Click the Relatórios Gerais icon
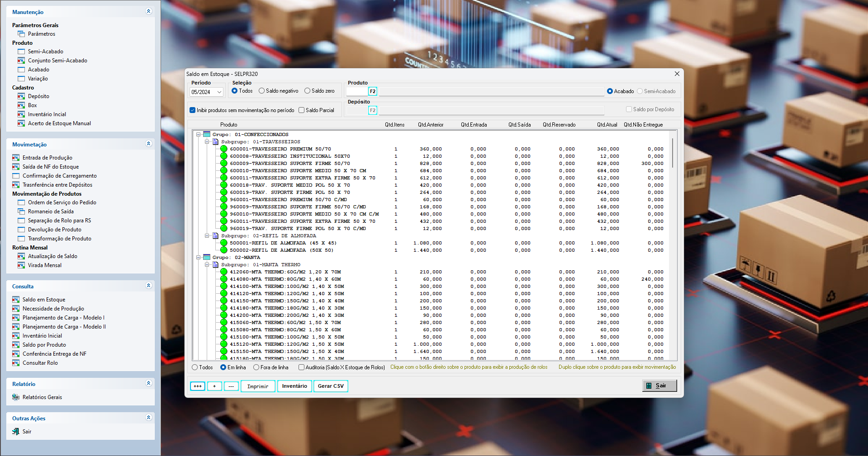868x456 pixels. [16, 397]
